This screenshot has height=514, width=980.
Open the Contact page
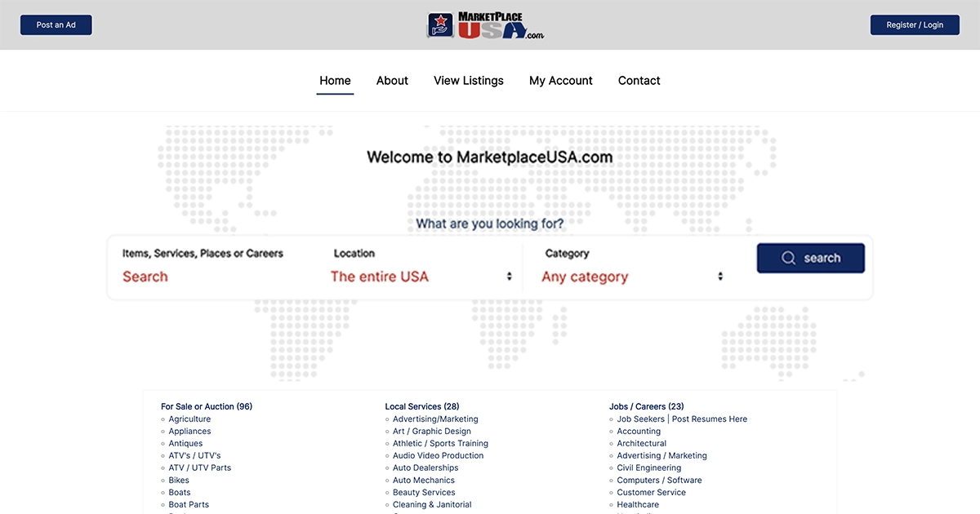(639, 81)
